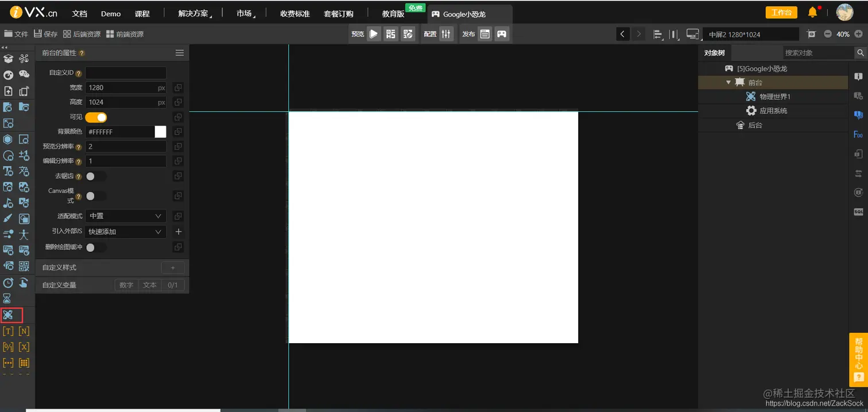This screenshot has width=868, height=412.
Task: Select 应用系统 in the object tree
Action: (773, 111)
